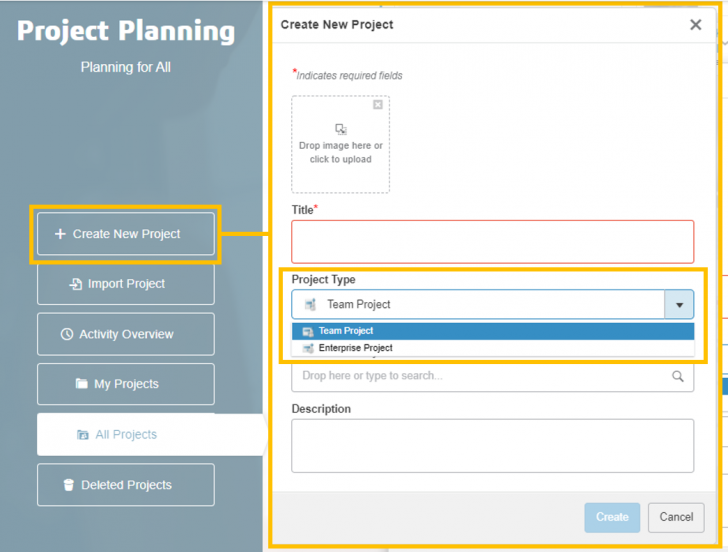This screenshot has width=728, height=552.
Task: Click the 'Drop here or type to search' field
Action: 480,376
